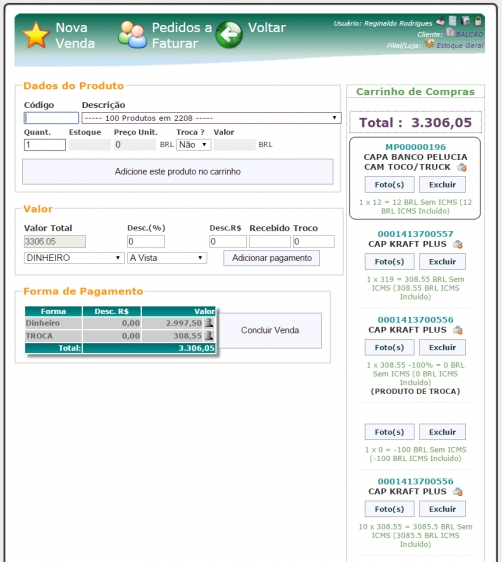Screen dimensions: 502x562
Task: Expand the Troca Não dropdown
Action: coord(193,145)
